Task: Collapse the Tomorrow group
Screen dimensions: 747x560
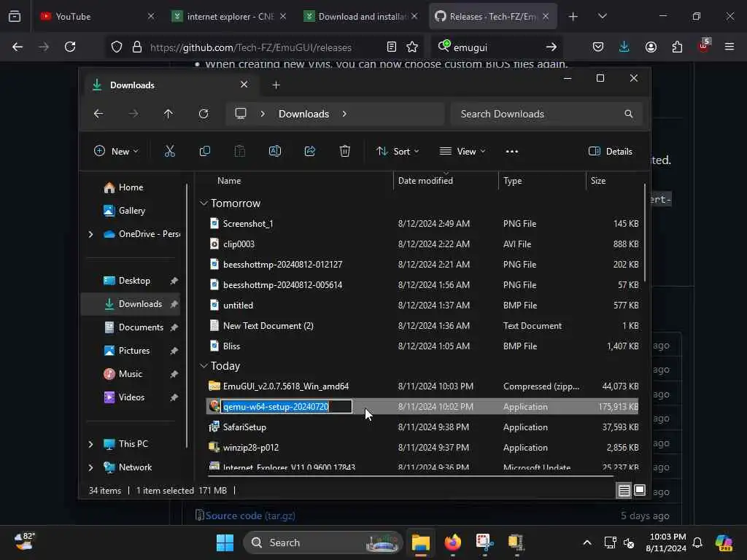Action: (x=204, y=203)
